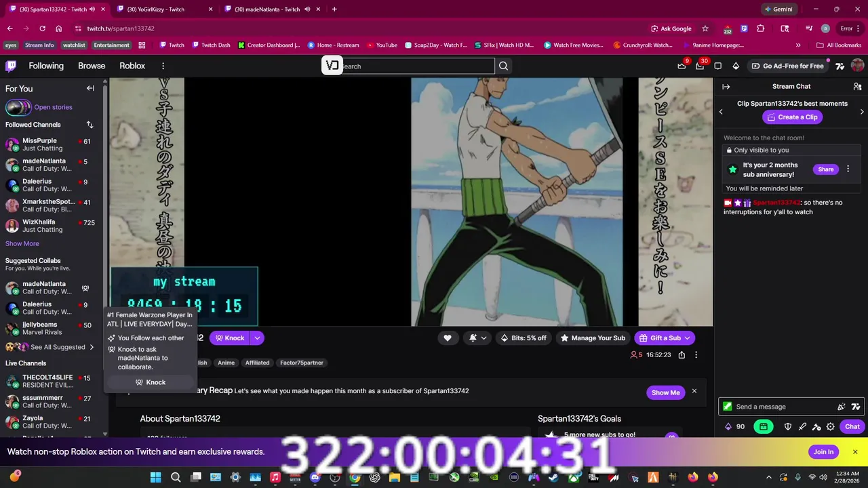Viewport: 868px width, 488px height.
Task: Sort Followed Channels list
Action: click(90, 125)
